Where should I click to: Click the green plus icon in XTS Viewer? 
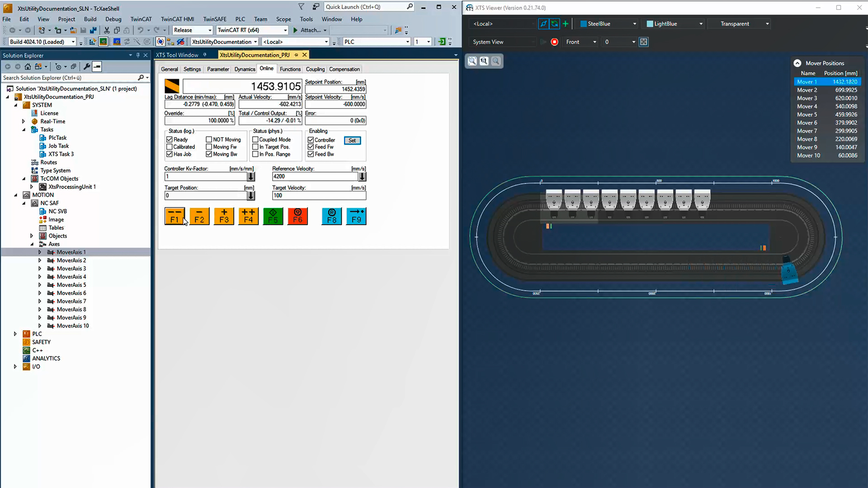[566, 23]
